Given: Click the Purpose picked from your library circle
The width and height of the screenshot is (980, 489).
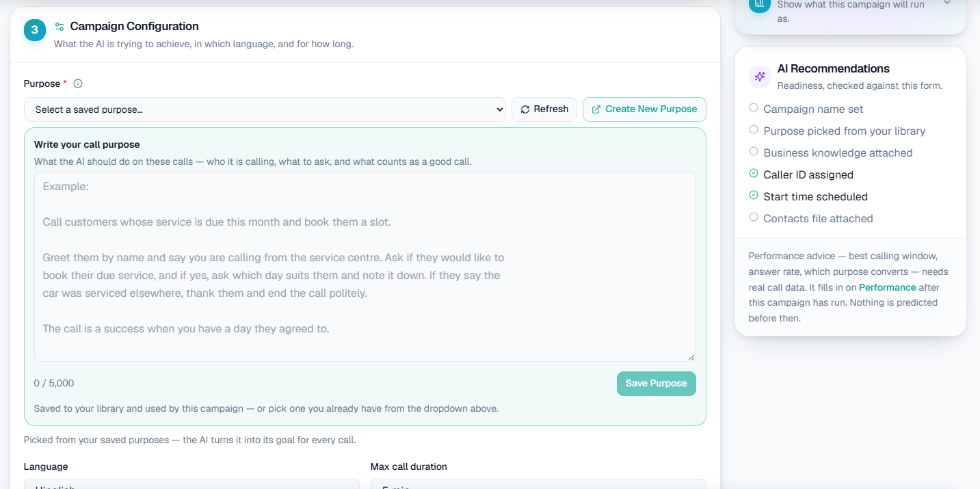Looking at the screenshot, I should (754, 130).
